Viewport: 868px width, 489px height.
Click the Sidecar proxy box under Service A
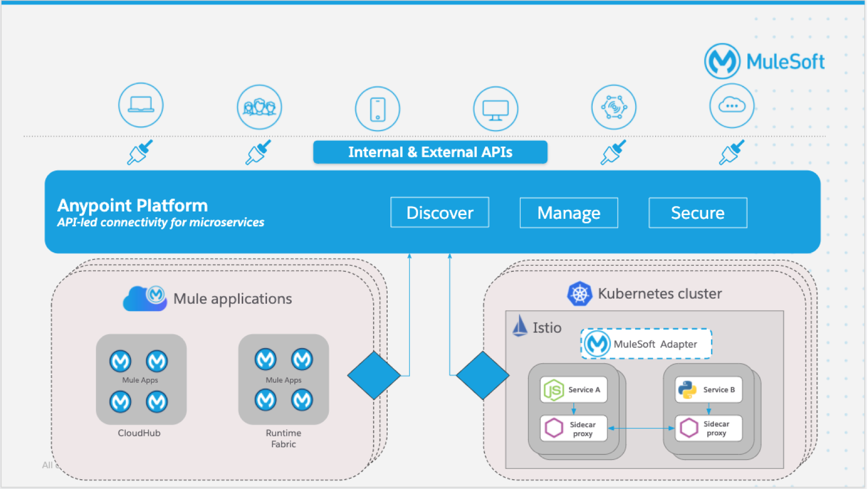[x=574, y=429]
